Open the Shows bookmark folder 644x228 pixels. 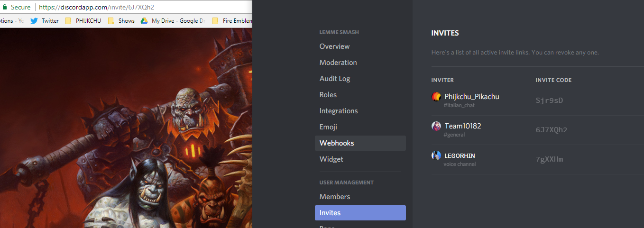coord(121,21)
